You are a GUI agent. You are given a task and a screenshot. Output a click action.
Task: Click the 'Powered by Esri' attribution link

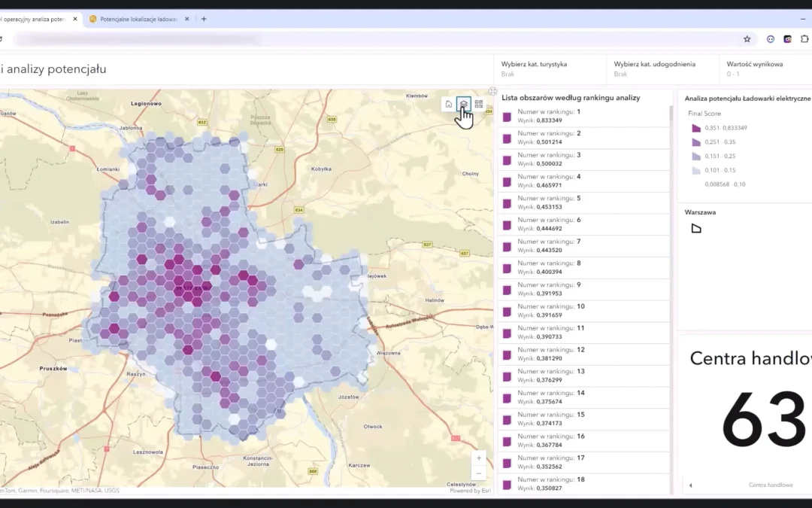pos(470,491)
